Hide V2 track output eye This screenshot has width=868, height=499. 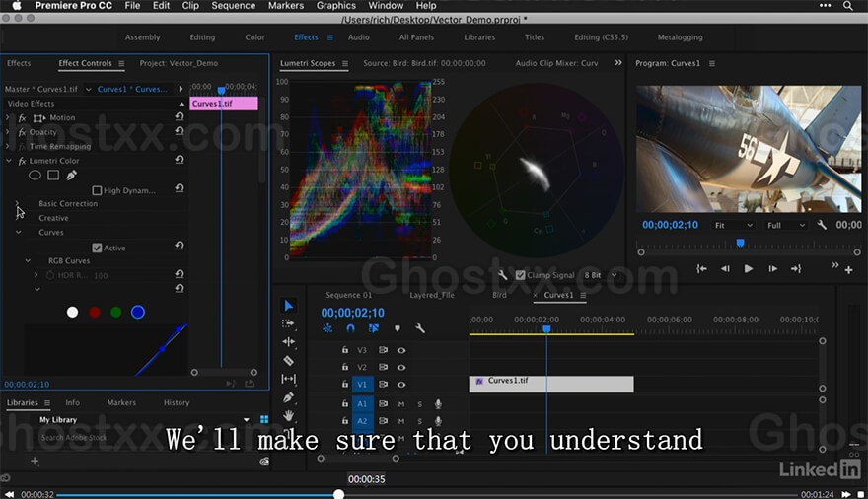pyautogui.click(x=401, y=367)
